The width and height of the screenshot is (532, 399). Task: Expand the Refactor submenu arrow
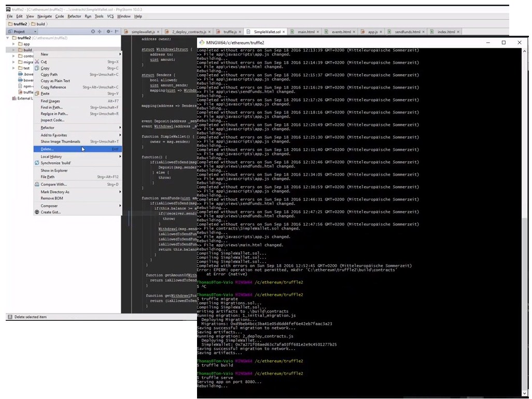pyautogui.click(x=120, y=127)
